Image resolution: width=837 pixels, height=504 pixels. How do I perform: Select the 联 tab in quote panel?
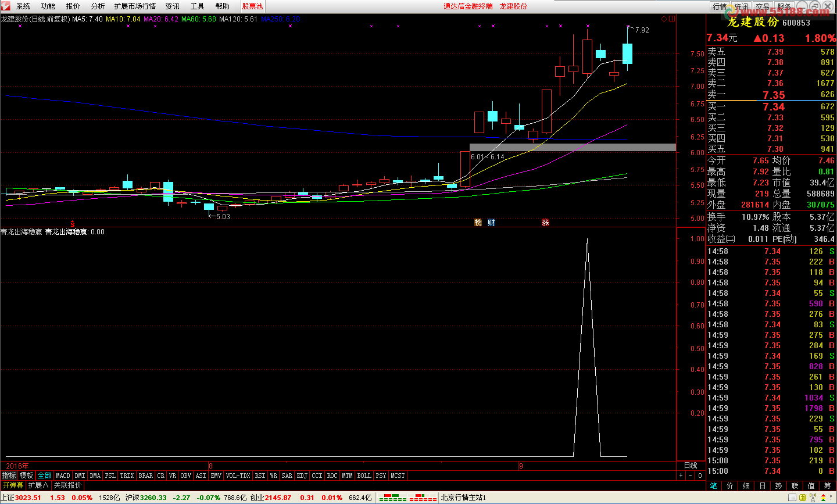[x=795, y=485]
